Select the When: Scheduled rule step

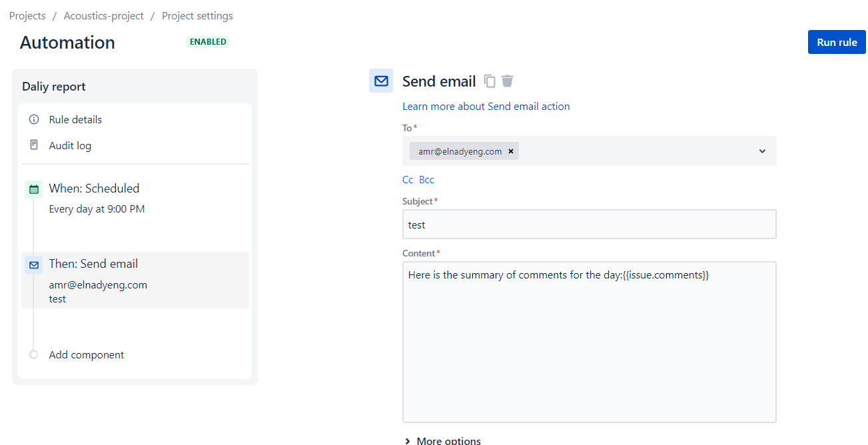click(93, 189)
